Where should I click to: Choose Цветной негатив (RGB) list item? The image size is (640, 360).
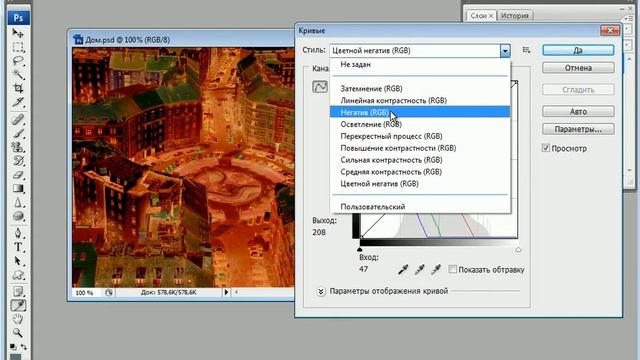[420, 184]
